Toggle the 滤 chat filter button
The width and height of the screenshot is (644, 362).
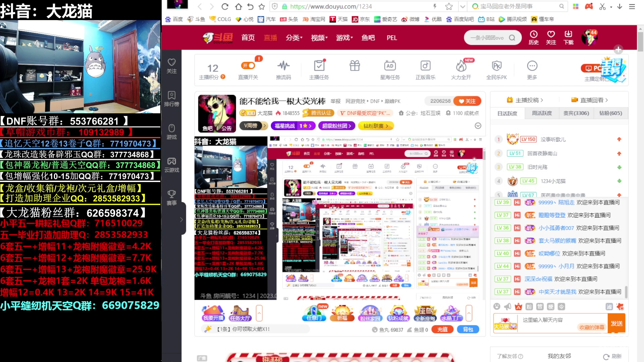[609, 306]
